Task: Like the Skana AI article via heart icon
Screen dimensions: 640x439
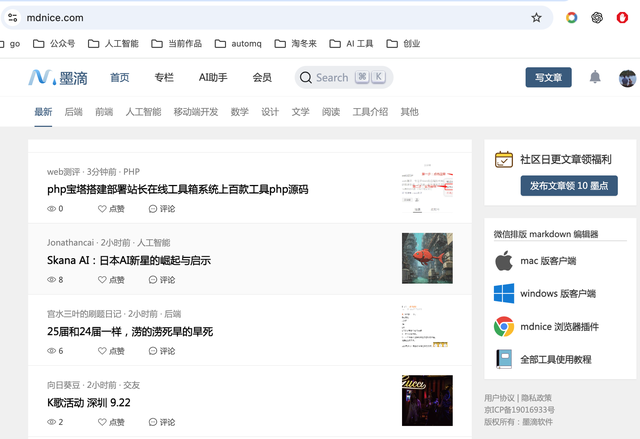Action: 102,279
